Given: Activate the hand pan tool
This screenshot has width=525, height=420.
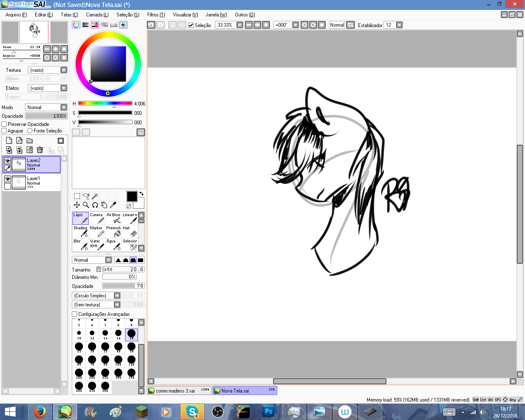Looking at the screenshot, I should tap(104, 205).
